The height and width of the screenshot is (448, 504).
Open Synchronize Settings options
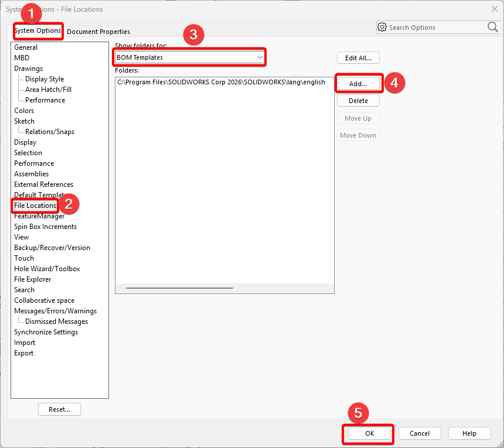point(46,332)
